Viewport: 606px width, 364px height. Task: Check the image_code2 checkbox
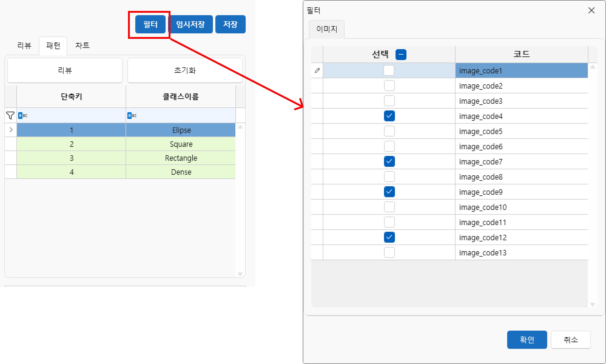[x=389, y=86]
